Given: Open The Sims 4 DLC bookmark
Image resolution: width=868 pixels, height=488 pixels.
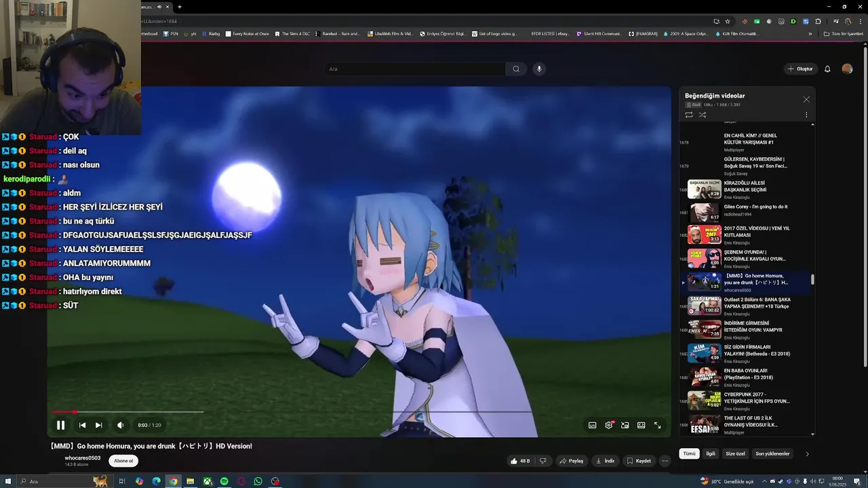Looking at the screenshot, I should (292, 34).
